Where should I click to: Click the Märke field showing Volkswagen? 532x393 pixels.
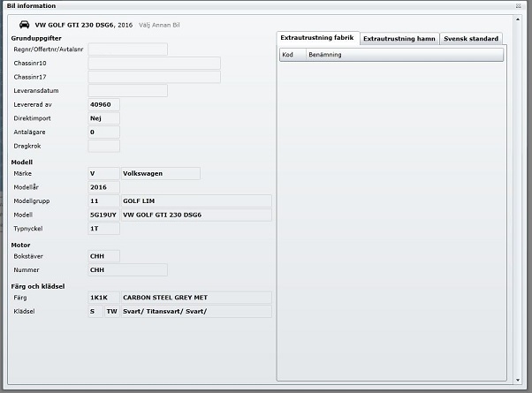point(160,173)
